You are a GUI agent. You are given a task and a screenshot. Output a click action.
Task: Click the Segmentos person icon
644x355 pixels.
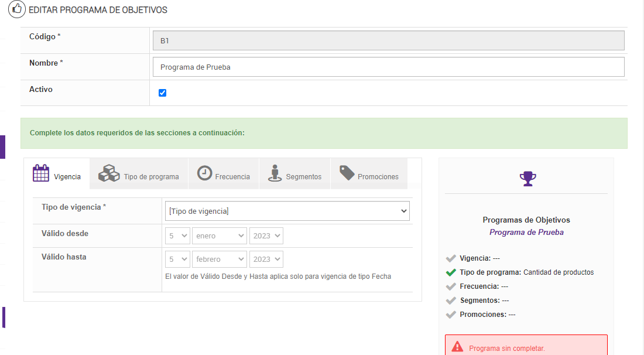click(275, 173)
